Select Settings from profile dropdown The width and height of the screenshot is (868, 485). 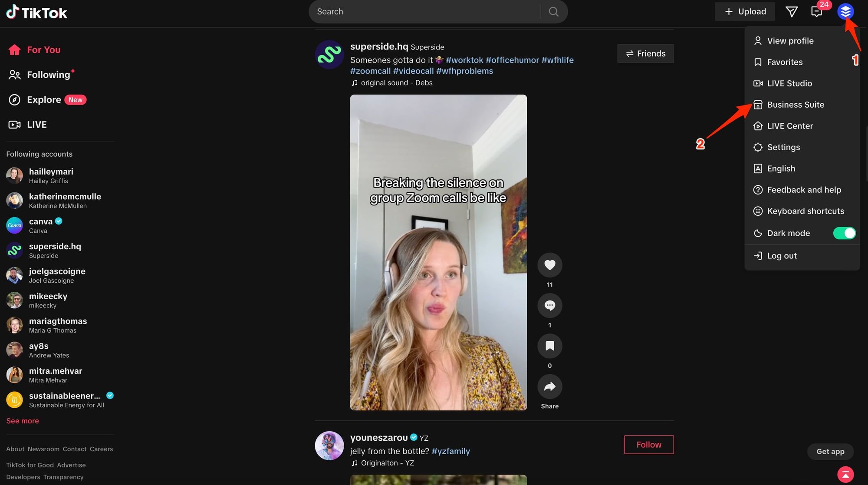[x=783, y=147]
